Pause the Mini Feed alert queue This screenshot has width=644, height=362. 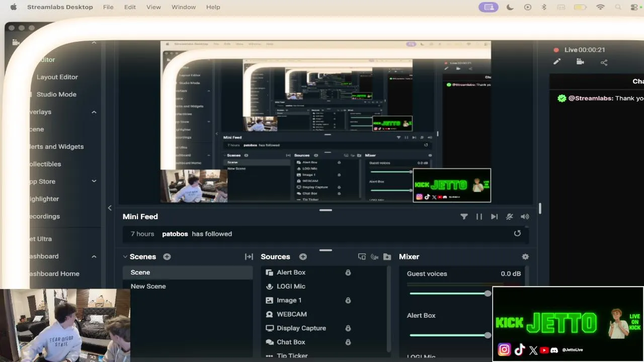(479, 217)
